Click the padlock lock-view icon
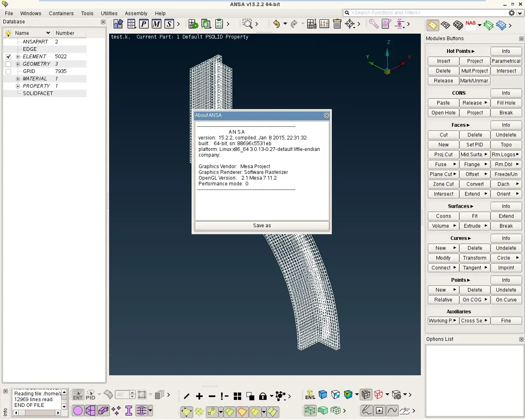The width and height of the screenshot is (525, 420). (263, 396)
